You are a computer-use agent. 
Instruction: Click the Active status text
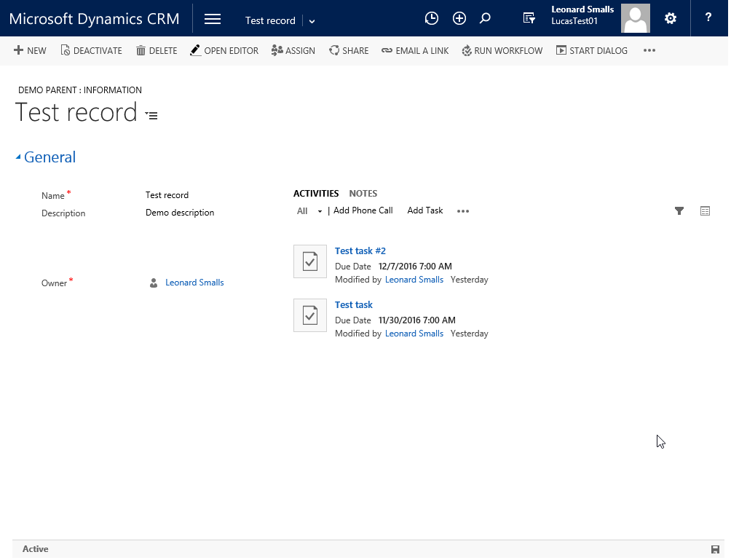click(x=36, y=549)
